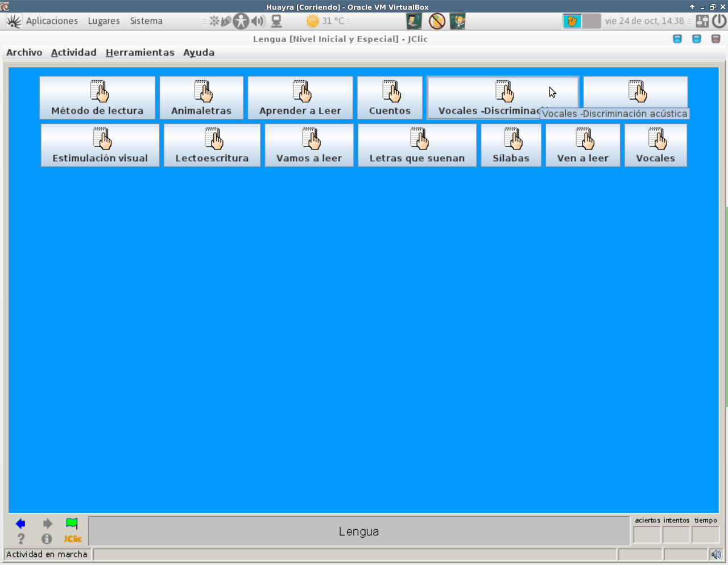
Task: Open the Actividad menu
Action: [x=73, y=52]
